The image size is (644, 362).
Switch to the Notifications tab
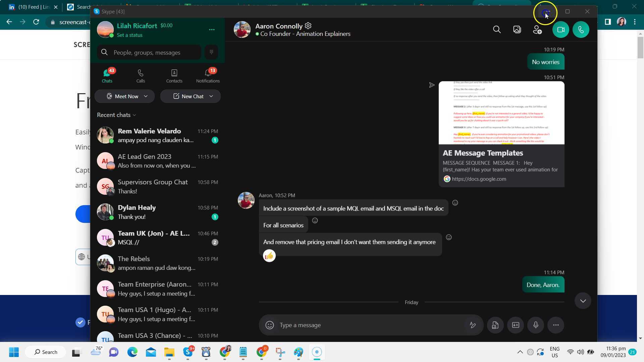coord(208,75)
